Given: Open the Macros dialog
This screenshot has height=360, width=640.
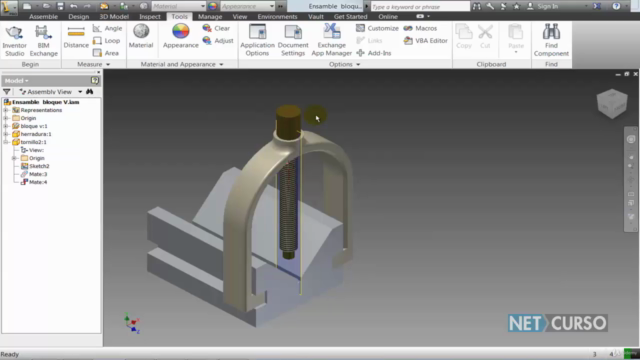Looking at the screenshot, I should [420, 28].
